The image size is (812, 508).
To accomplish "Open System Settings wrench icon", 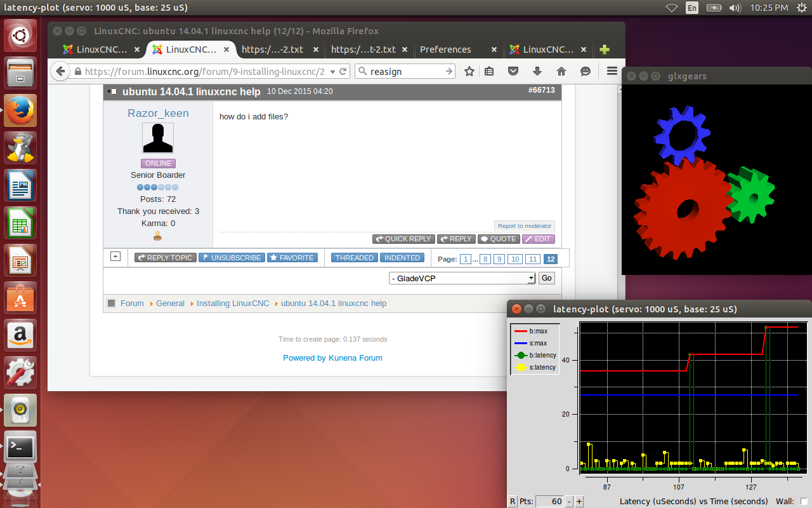I will click(20, 373).
